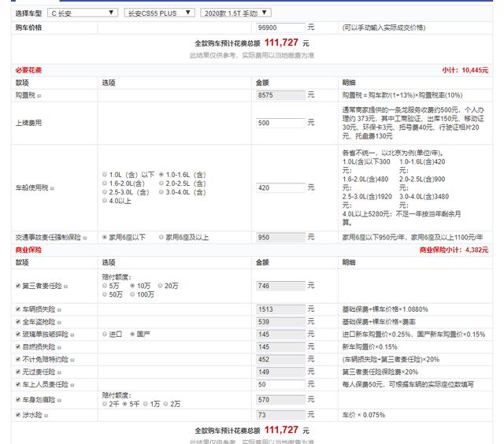Toggle the 第三者责任险 checkbox
The height and width of the screenshot is (444, 504).
18,286
